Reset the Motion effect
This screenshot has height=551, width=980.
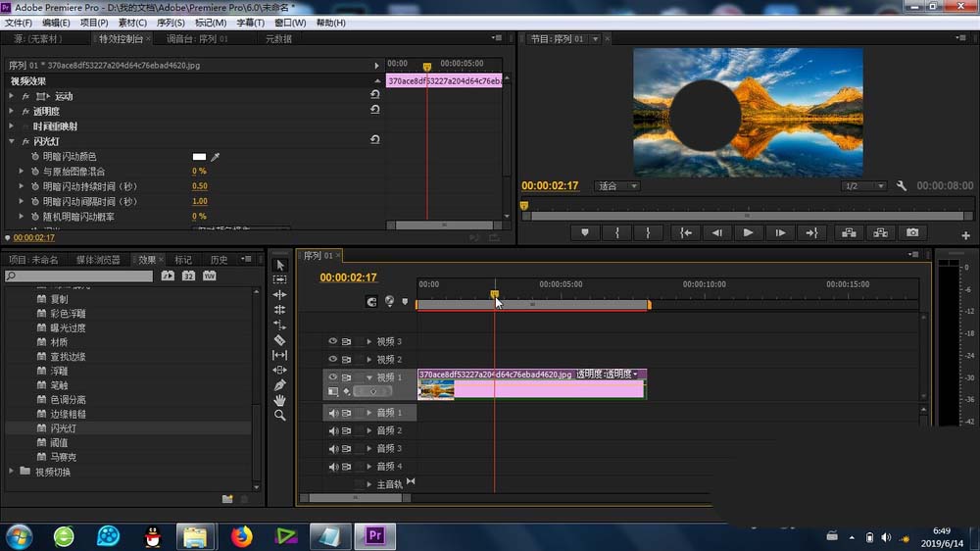click(x=375, y=94)
